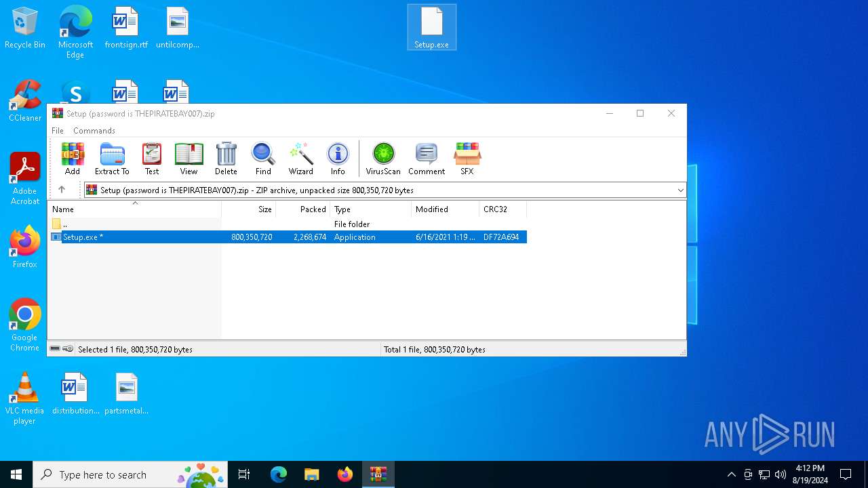Select VLC media player desktop shortcut
The height and width of the screenshot is (488, 868).
[25, 399]
